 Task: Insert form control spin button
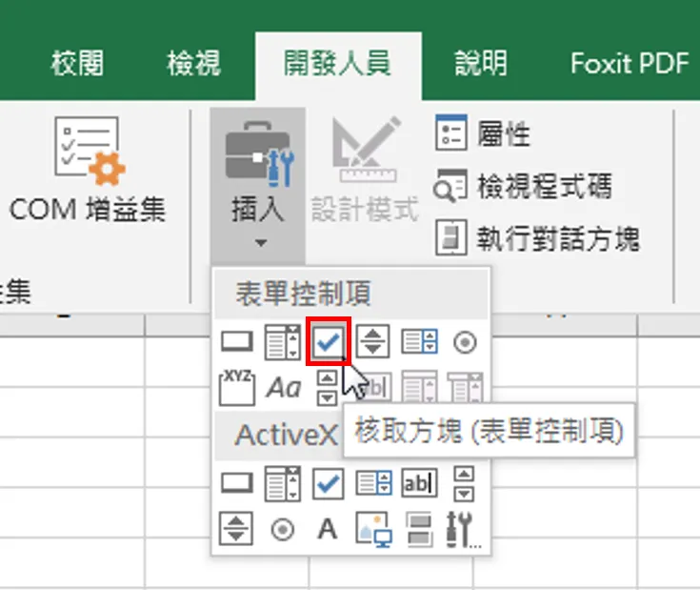coord(373,342)
